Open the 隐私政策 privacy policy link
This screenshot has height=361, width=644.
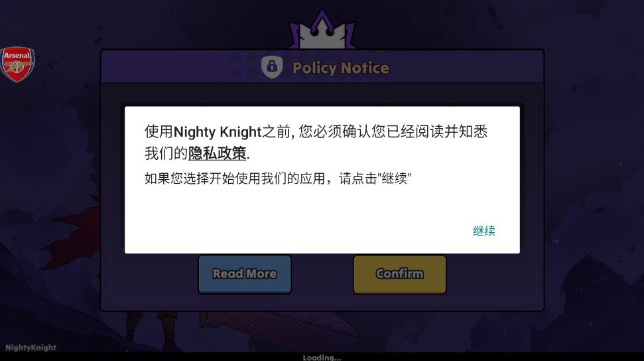pos(218,153)
